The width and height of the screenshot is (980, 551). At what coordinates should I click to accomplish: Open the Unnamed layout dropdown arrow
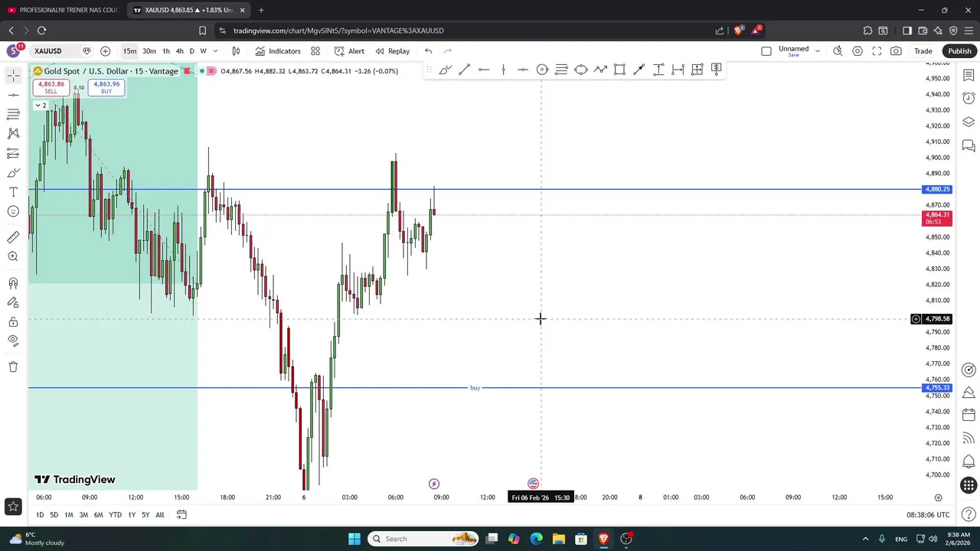click(818, 51)
